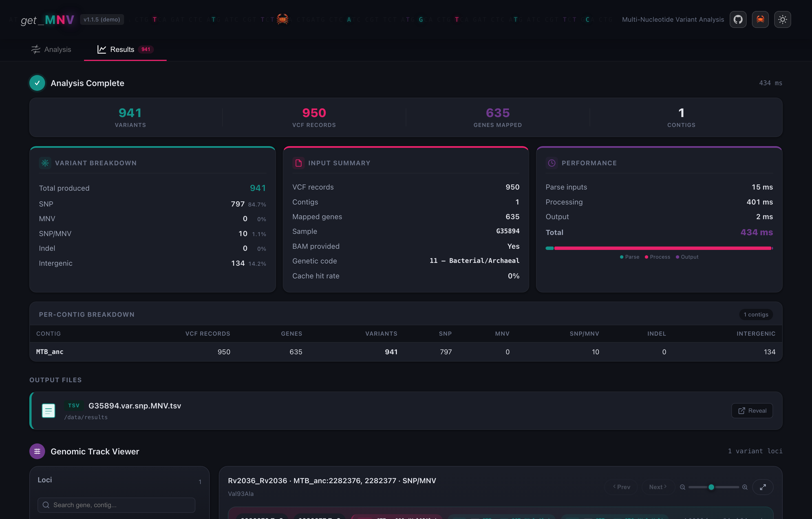The height and width of the screenshot is (519, 812).
Task: Click the Performance clock icon
Action: 552,163
